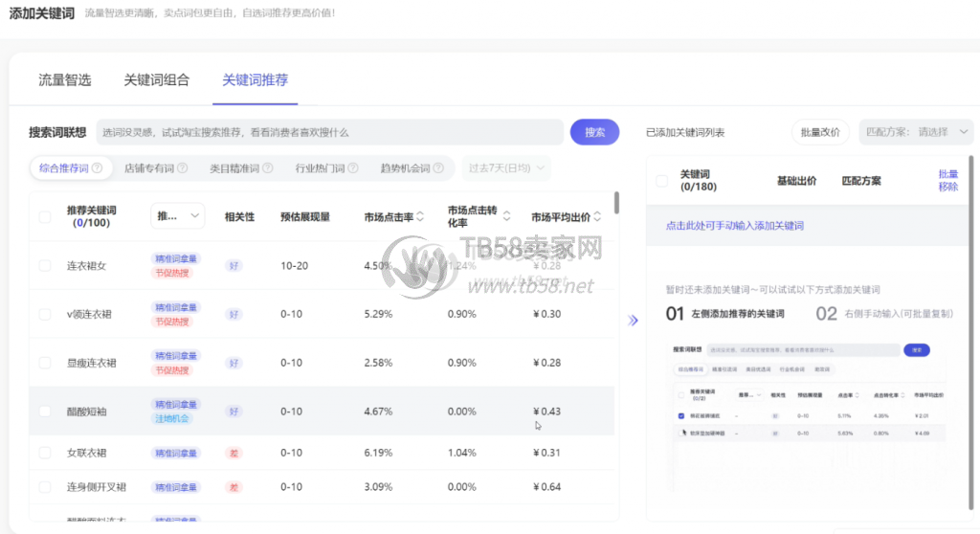This screenshot has height=534, width=980.
Task: Click 点击此处可手动输入添加关键词 link
Action: click(x=734, y=226)
